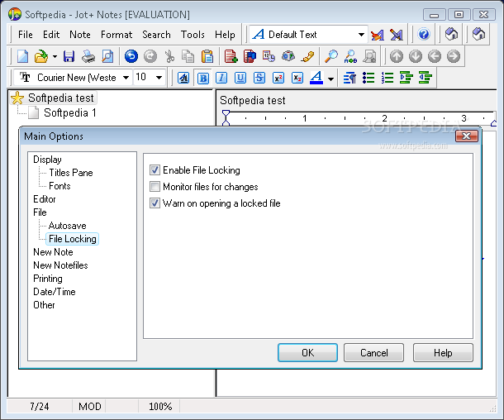The image size is (504, 420).
Task: Open the Note menu
Action: click(x=80, y=35)
